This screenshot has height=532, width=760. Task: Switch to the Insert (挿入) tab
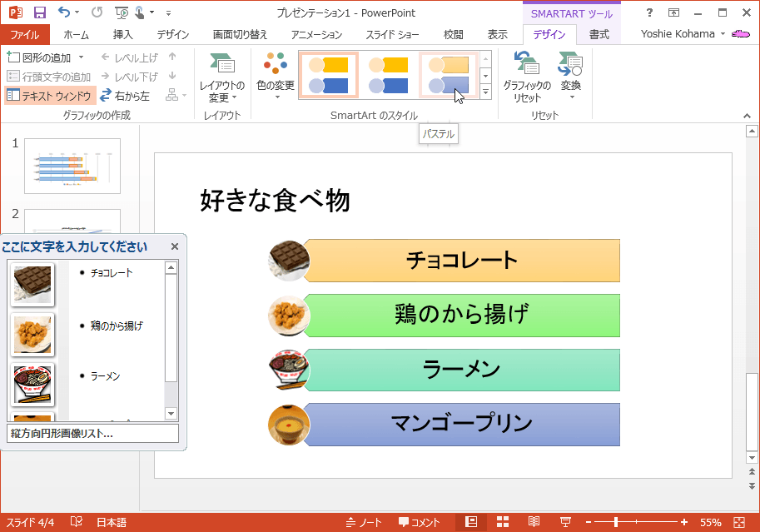tap(122, 34)
